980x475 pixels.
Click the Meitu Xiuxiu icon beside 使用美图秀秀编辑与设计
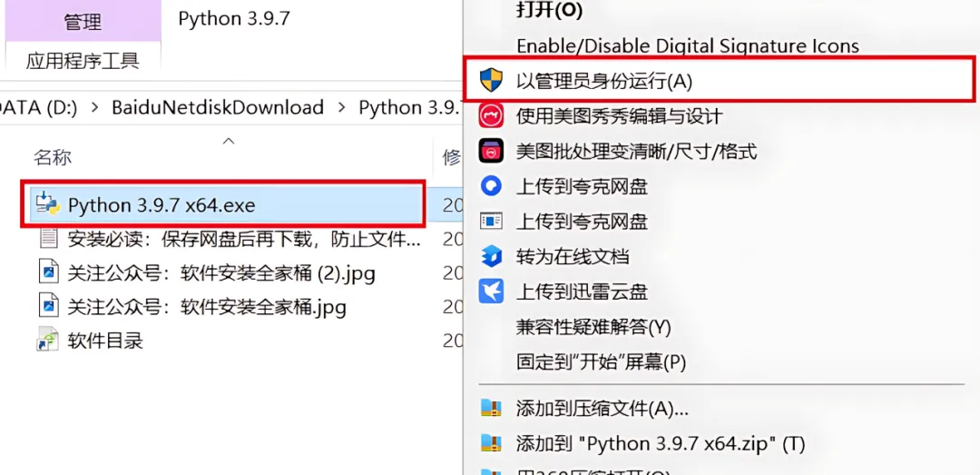(x=491, y=115)
